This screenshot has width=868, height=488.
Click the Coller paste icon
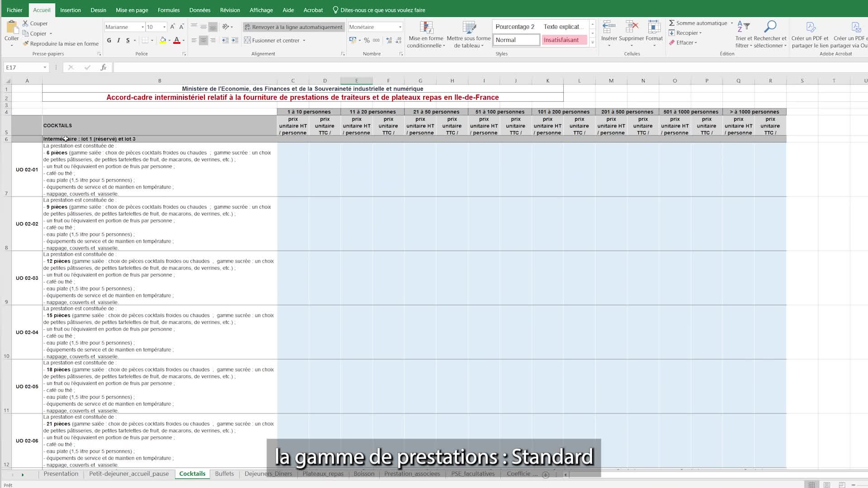click(x=11, y=27)
